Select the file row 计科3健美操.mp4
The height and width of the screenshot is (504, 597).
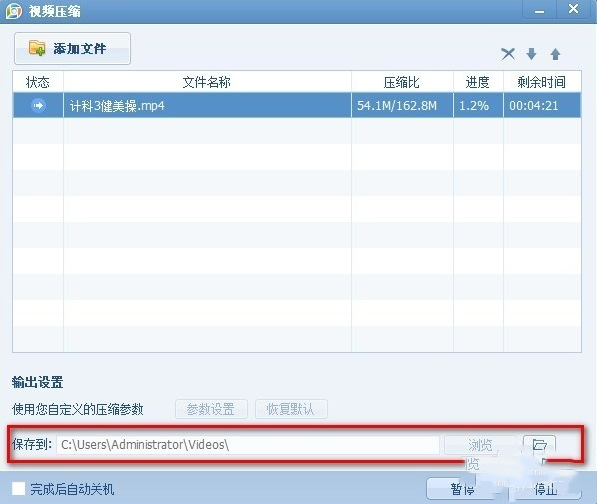point(297,105)
